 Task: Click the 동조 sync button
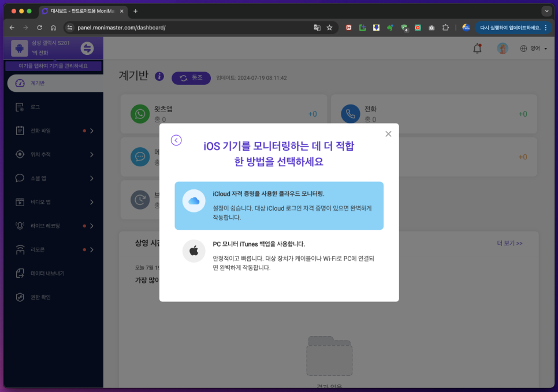[191, 78]
